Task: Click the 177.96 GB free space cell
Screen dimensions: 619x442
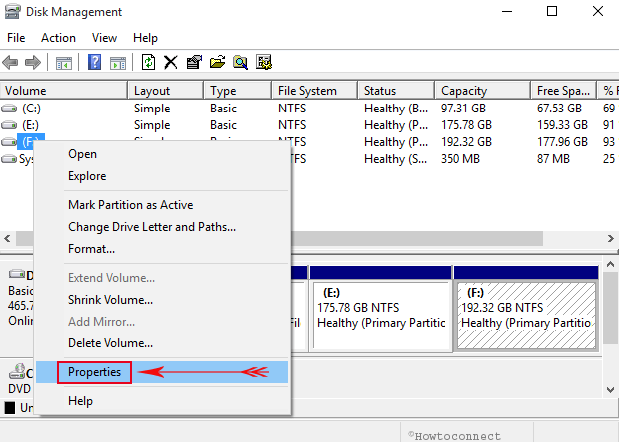Action: tap(562, 142)
